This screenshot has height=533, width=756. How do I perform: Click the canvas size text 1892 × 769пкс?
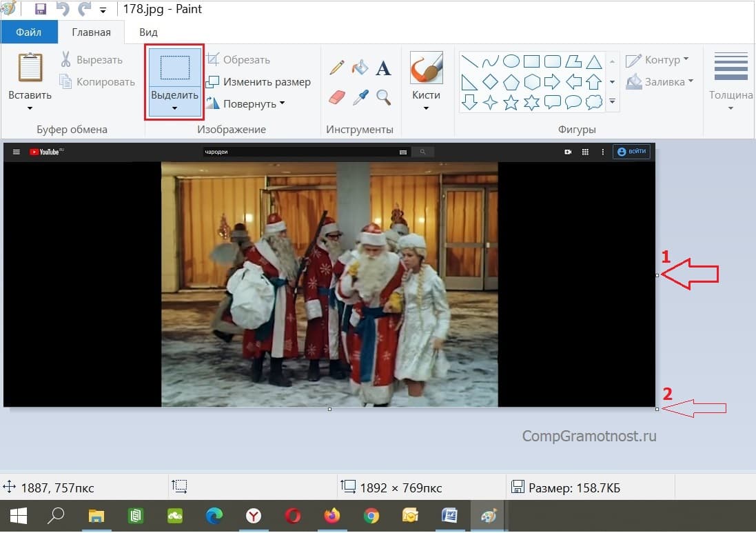click(x=401, y=488)
